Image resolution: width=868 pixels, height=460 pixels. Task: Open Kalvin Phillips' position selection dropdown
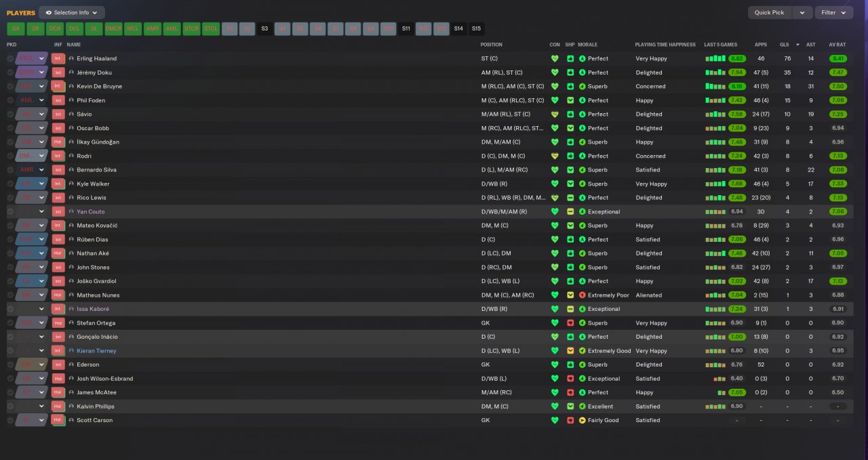click(x=32, y=406)
